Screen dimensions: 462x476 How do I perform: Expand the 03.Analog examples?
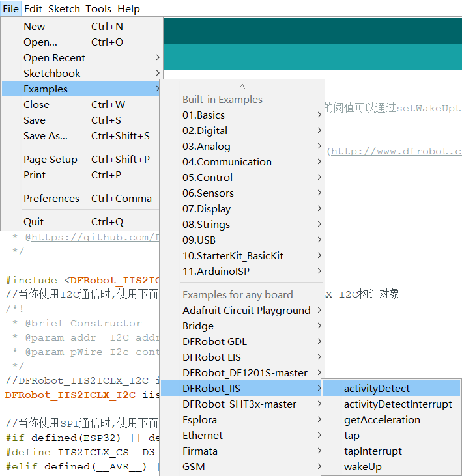click(242, 147)
